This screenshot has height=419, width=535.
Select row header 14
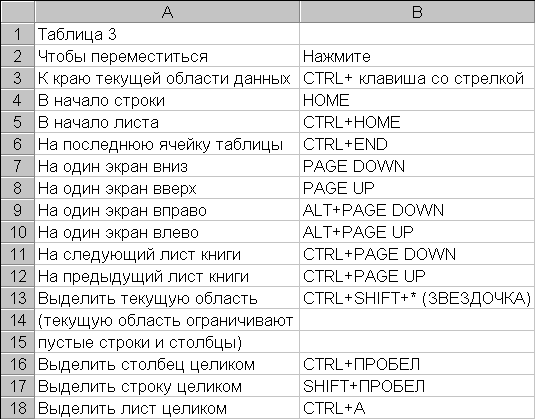[x=18, y=320]
